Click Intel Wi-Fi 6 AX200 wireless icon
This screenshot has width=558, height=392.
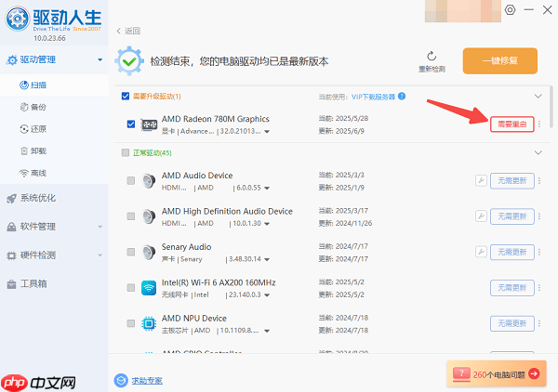coord(149,288)
